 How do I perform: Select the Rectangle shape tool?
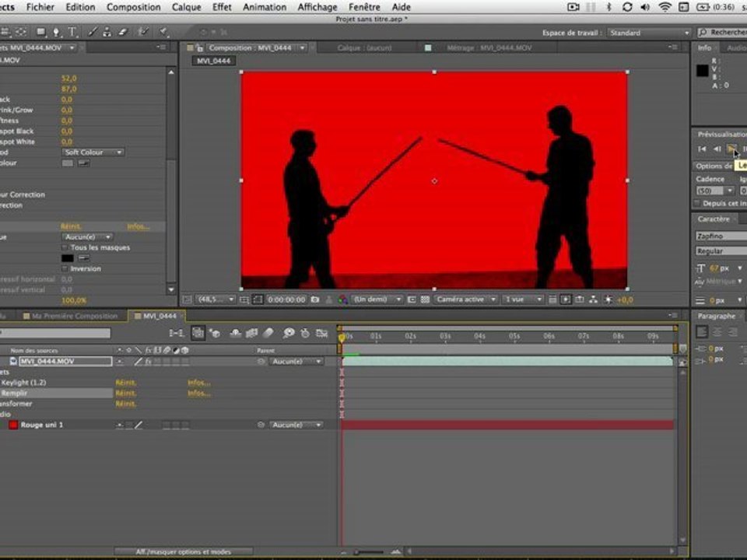41,33
